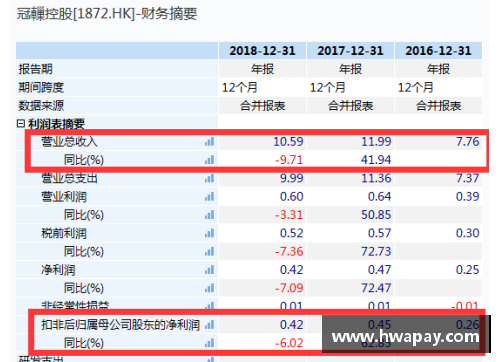Image resolution: width=500 pixels, height=362 pixels.
Task: Select 净利润 row value 0.42 for 2018
Action: (x=292, y=270)
